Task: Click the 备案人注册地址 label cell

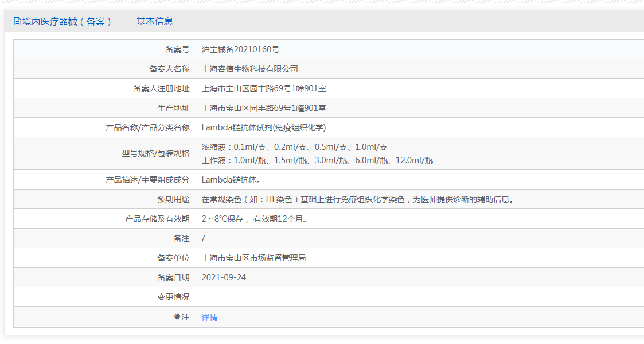Action: (105, 88)
